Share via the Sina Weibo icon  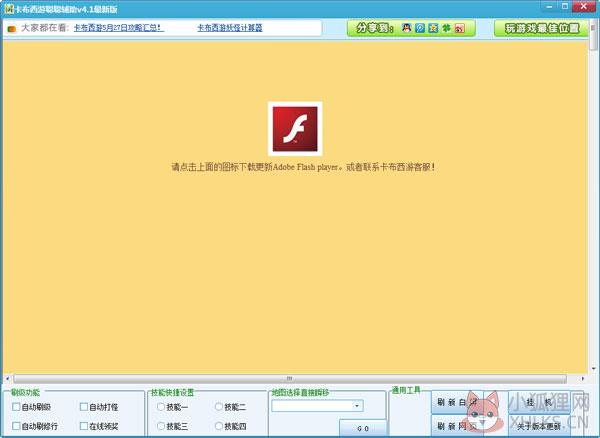460,28
